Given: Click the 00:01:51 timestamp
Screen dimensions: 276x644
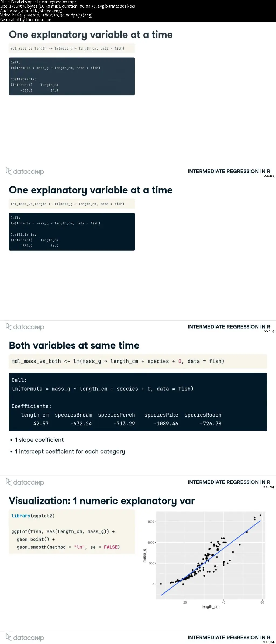Looking at the screenshot, I should tap(269, 331).
